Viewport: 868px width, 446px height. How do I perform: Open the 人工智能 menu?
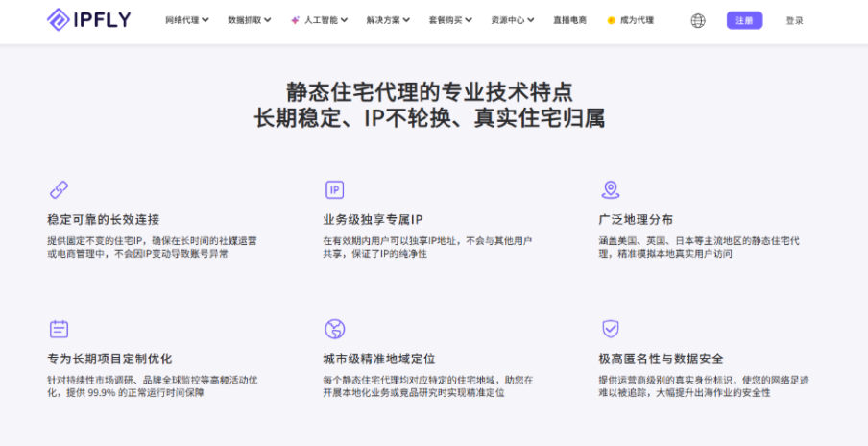point(320,20)
